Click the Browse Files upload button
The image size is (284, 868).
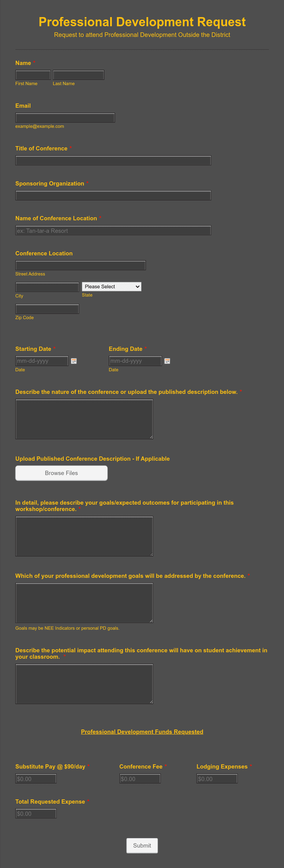pos(61,473)
